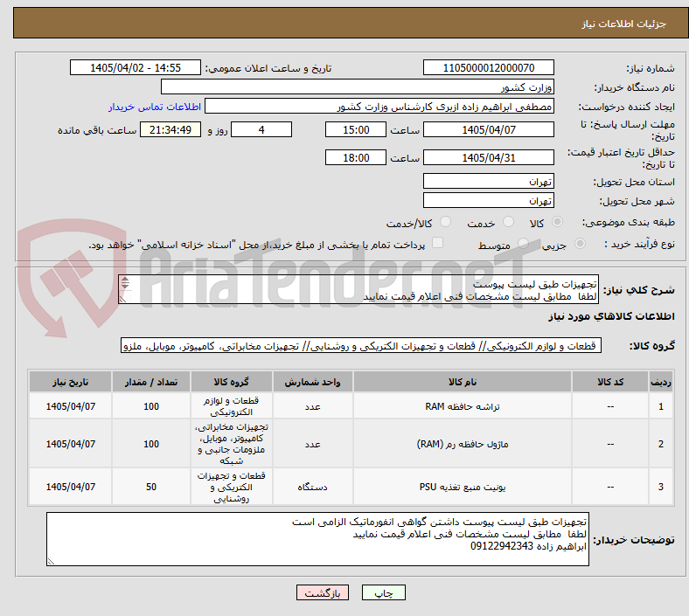Click the تعداد / مقدار column header
The height and width of the screenshot is (616, 689).
click(x=151, y=382)
